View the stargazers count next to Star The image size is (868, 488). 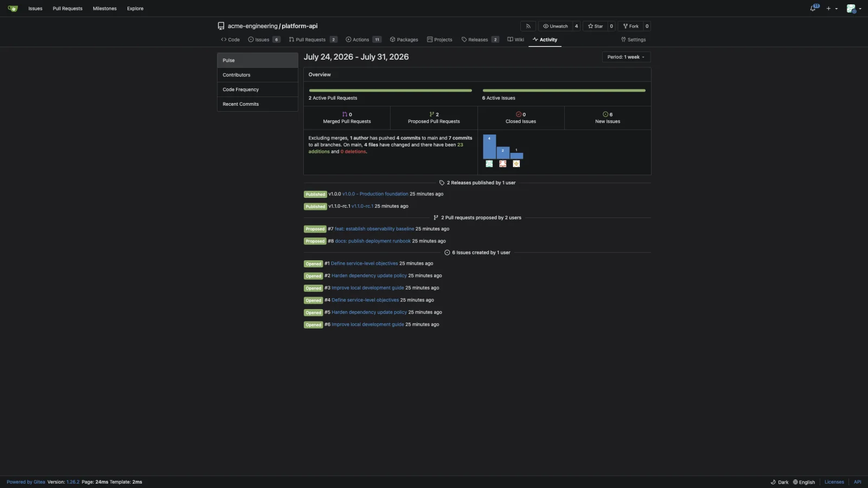[611, 26]
